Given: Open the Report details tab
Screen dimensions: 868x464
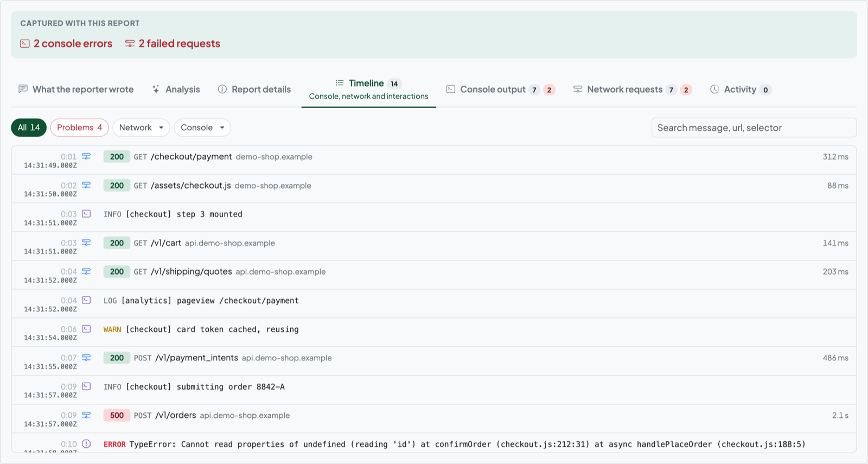Looking at the screenshot, I should [x=254, y=90].
